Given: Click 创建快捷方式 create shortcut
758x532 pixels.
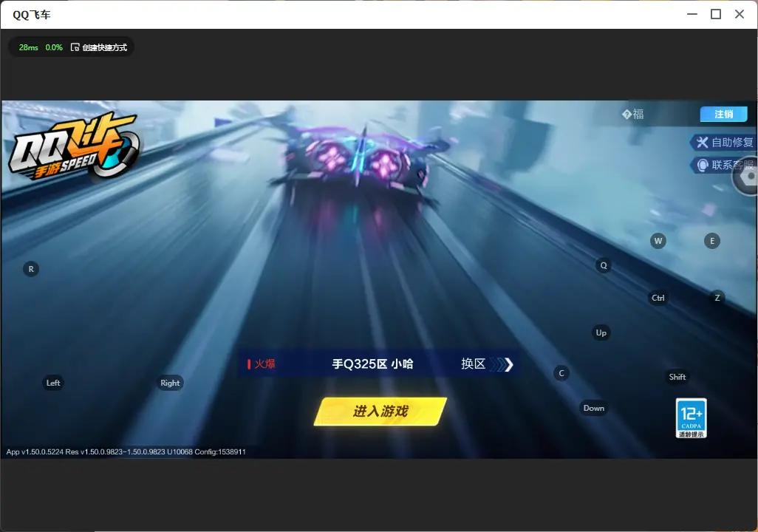Looking at the screenshot, I should click(x=99, y=47).
